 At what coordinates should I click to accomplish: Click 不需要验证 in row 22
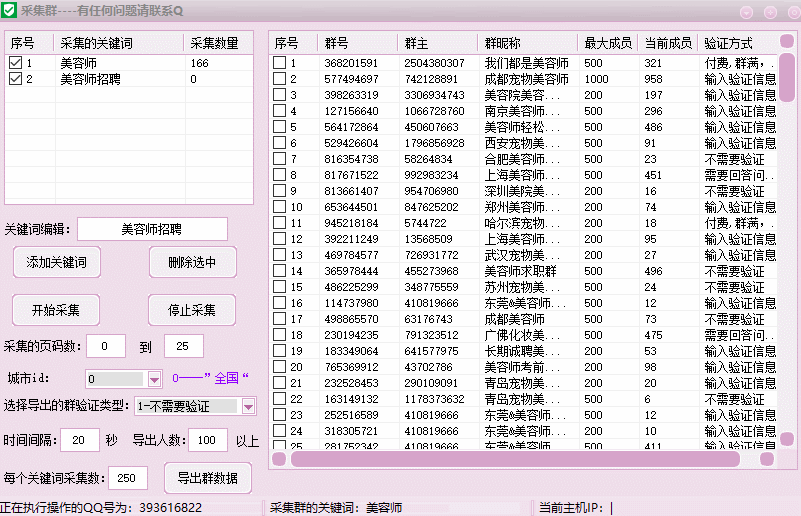click(735, 399)
